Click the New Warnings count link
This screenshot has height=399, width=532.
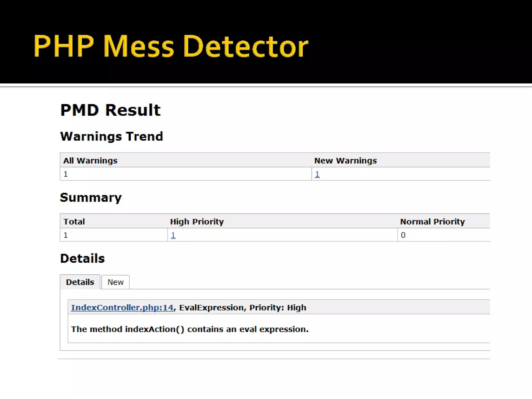317,174
